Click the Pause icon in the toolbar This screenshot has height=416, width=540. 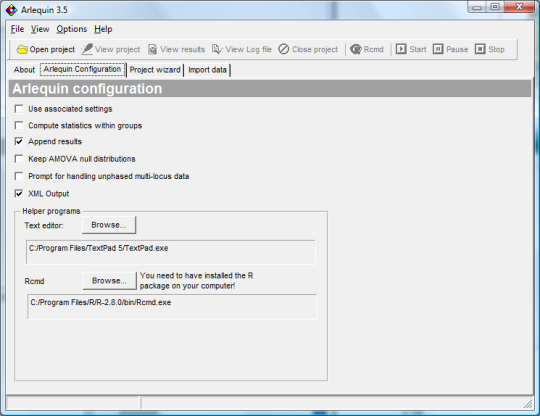click(438, 49)
